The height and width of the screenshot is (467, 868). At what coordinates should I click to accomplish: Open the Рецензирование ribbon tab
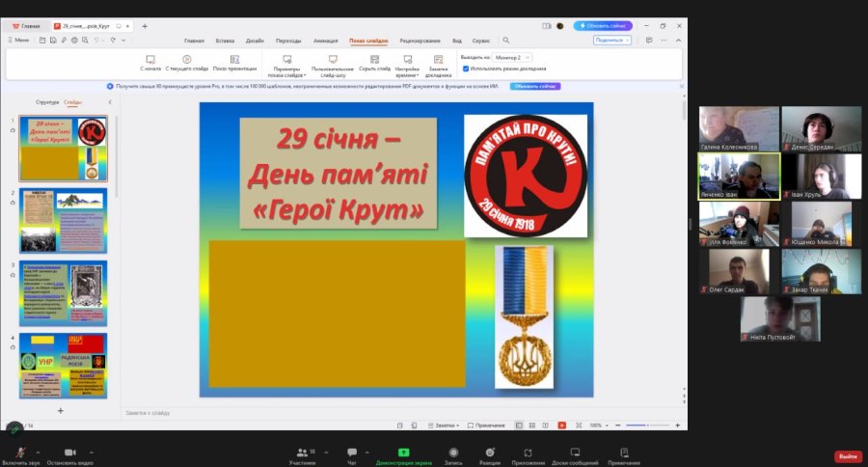tap(420, 41)
